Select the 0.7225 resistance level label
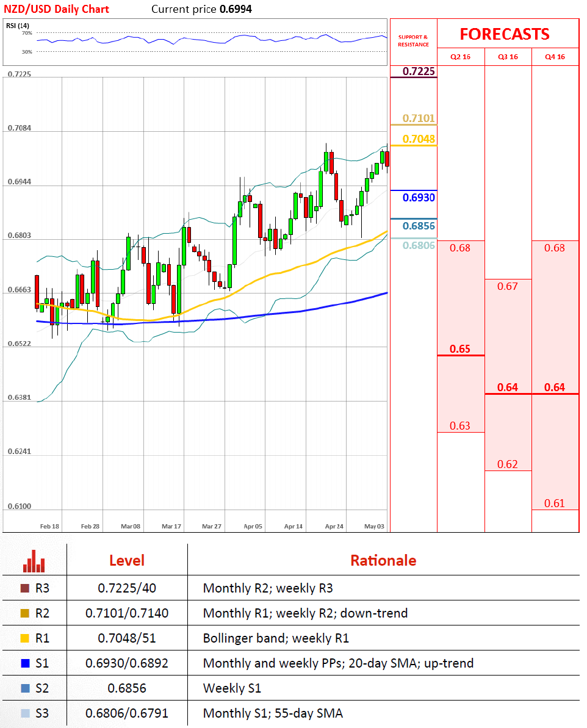 [419, 72]
